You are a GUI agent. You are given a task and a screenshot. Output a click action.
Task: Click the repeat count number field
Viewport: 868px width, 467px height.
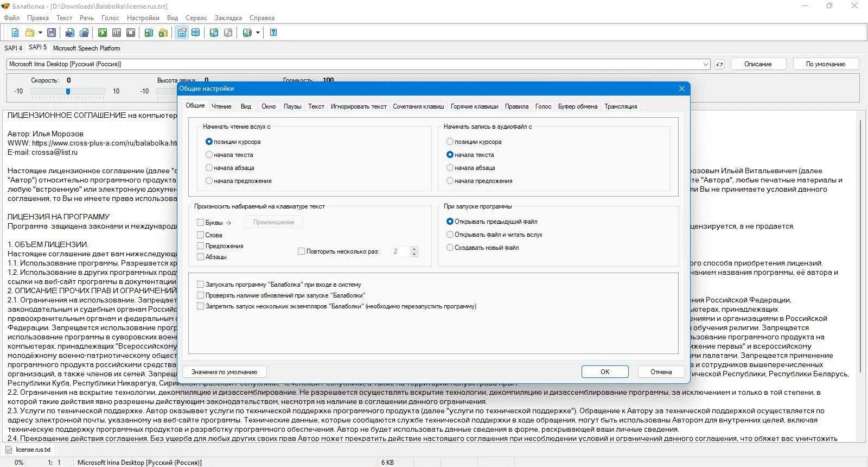[x=401, y=251]
